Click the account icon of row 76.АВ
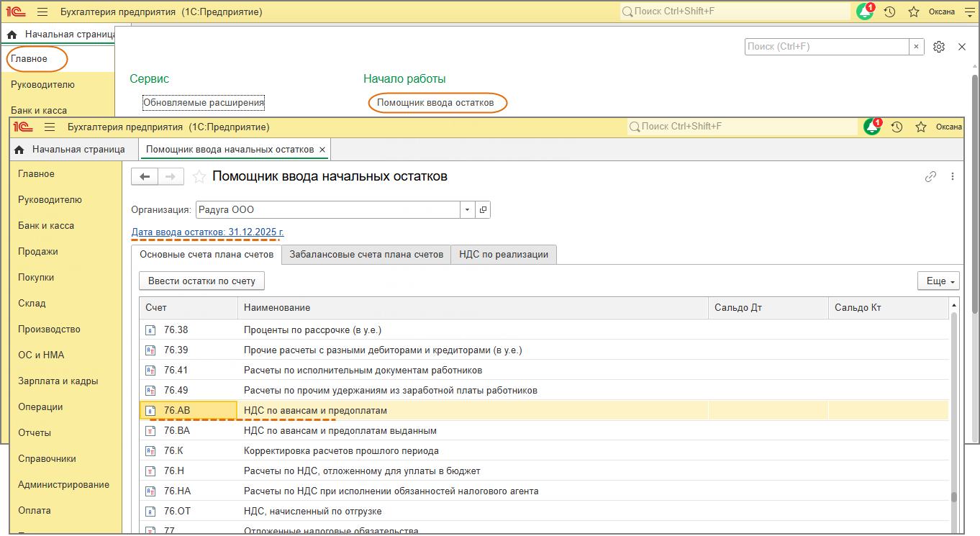 (x=150, y=411)
